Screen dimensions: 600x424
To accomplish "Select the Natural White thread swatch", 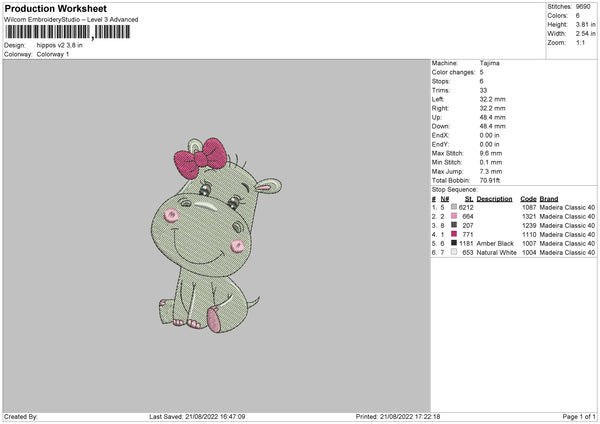I will [x=454, y=252].
